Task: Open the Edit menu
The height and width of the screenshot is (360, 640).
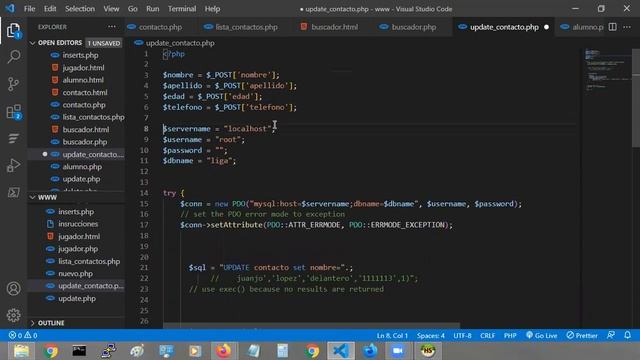Action: [50, 9]
